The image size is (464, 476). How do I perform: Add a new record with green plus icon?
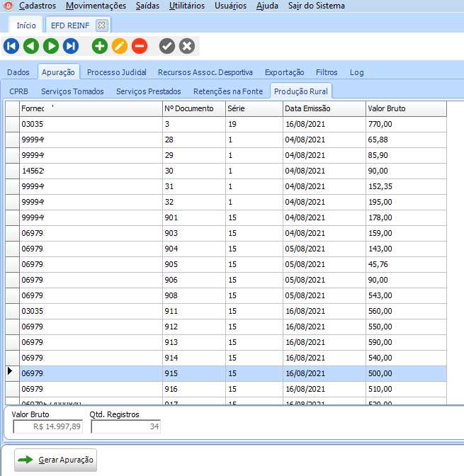pos(100,46)
